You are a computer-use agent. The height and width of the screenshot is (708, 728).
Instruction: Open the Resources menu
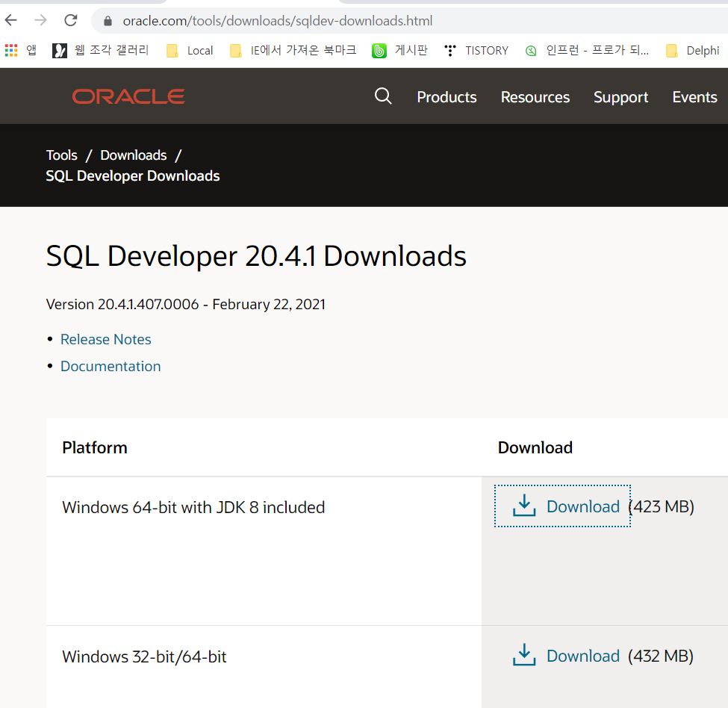pyautogui.click(x=535, y=97)
